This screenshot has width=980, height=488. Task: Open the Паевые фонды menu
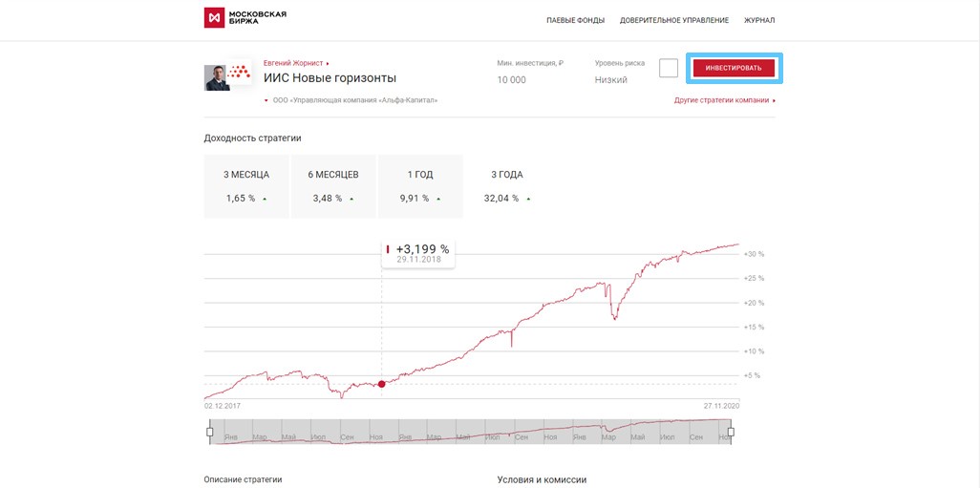coord(576,21)
